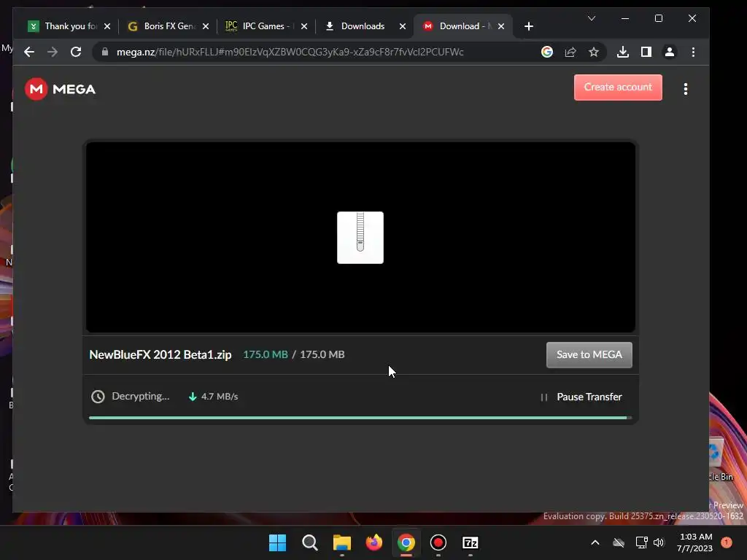Open a new tab
This screenshot has height=560, width=747.
tap(529, 26)
